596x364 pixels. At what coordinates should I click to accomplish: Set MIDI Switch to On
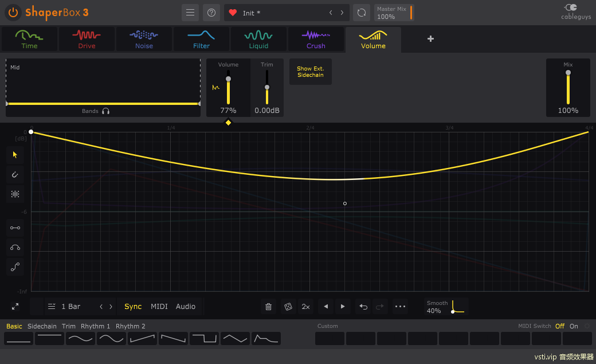[574, 326]
